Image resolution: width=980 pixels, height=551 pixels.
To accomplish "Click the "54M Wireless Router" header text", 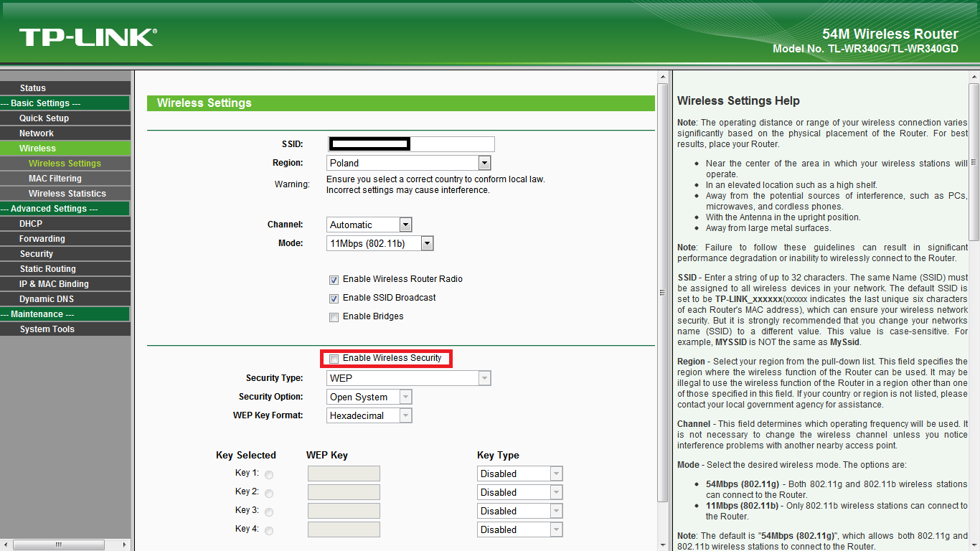I will (890, 34).
